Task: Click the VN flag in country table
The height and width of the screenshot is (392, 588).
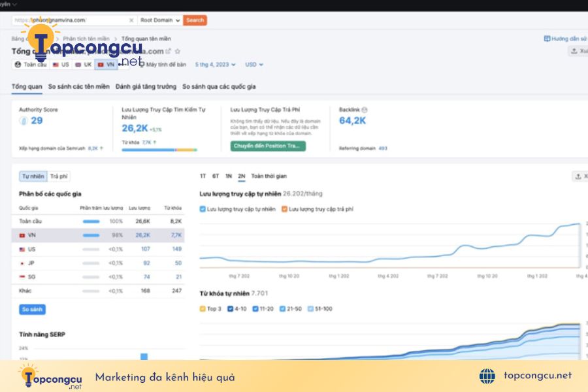Action: click(x=22, y=236)
